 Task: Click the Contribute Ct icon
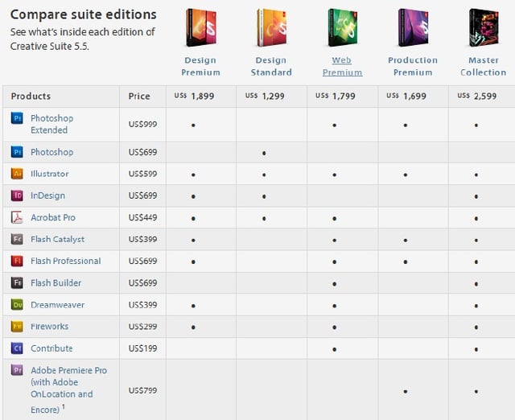pyautogui.click(x=17, y=348)
